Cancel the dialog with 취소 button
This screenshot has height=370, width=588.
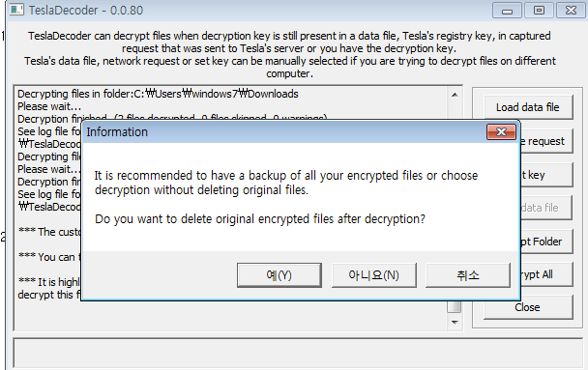pyautogui.click(x=468, y=275)
